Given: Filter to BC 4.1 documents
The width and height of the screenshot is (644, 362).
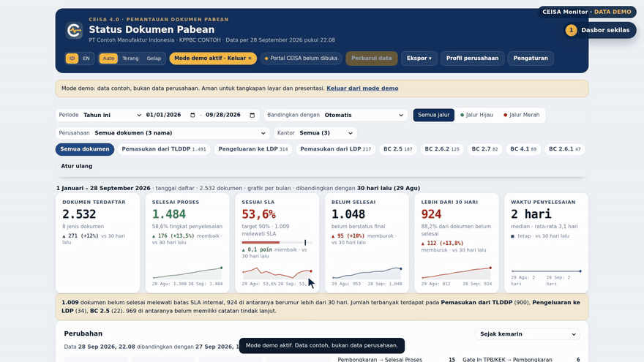Looking at the screenshot, I should coord(523,149).
